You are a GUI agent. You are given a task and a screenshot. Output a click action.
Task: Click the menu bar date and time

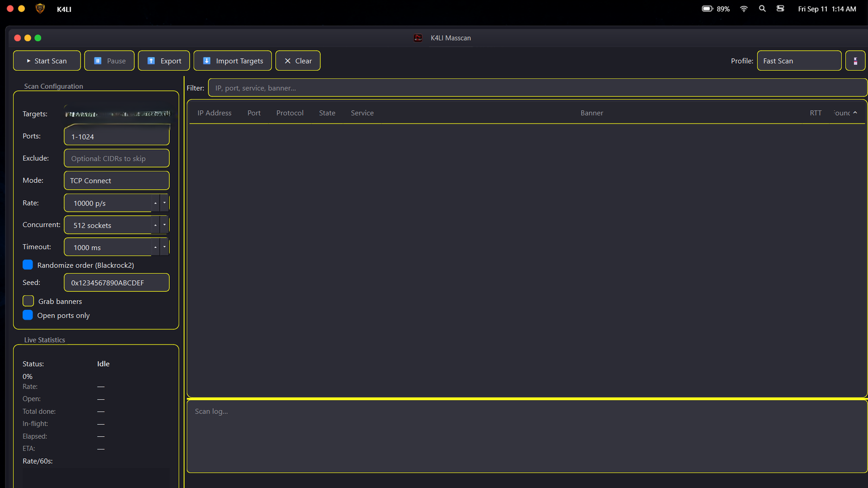[827, 9]
